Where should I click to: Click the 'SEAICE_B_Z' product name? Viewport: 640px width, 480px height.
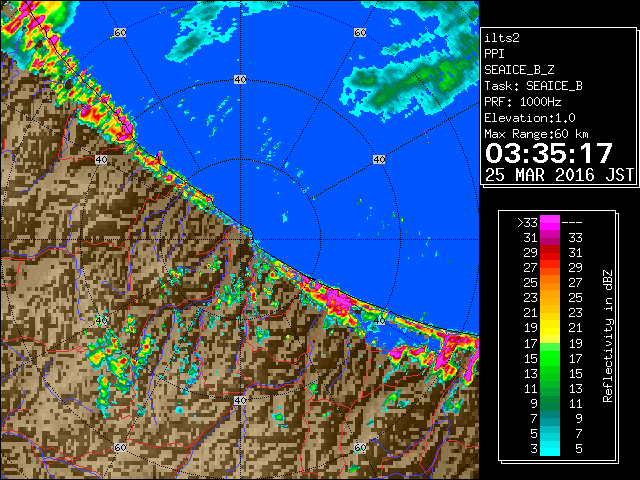519,70
